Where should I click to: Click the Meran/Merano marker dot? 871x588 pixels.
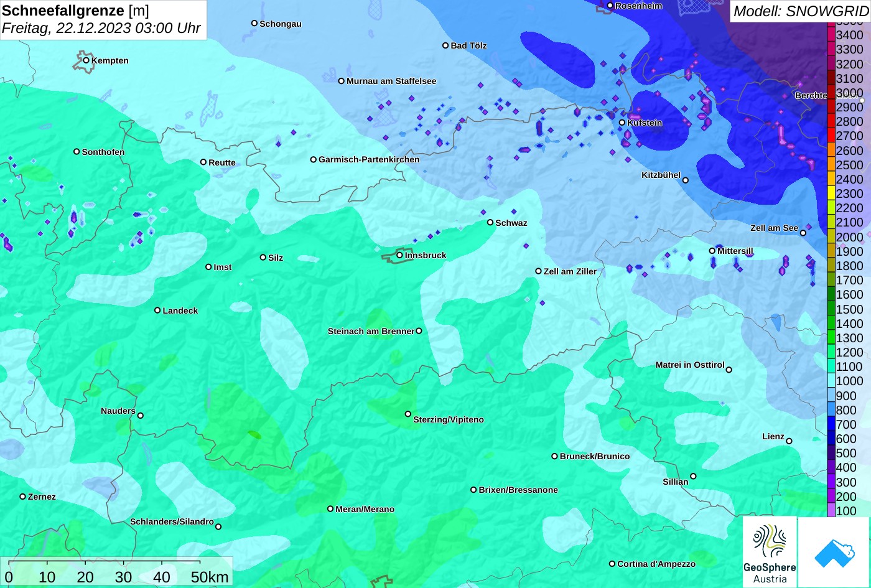(x=330, y=509)
